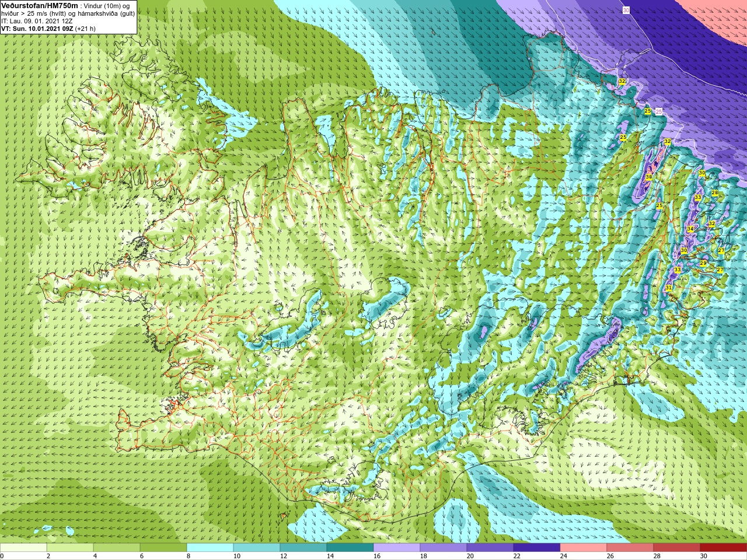The height and width of the screenshot is (560, 747).
Task: Click the legend scale number 0
Action: click(x=2, y=556)
